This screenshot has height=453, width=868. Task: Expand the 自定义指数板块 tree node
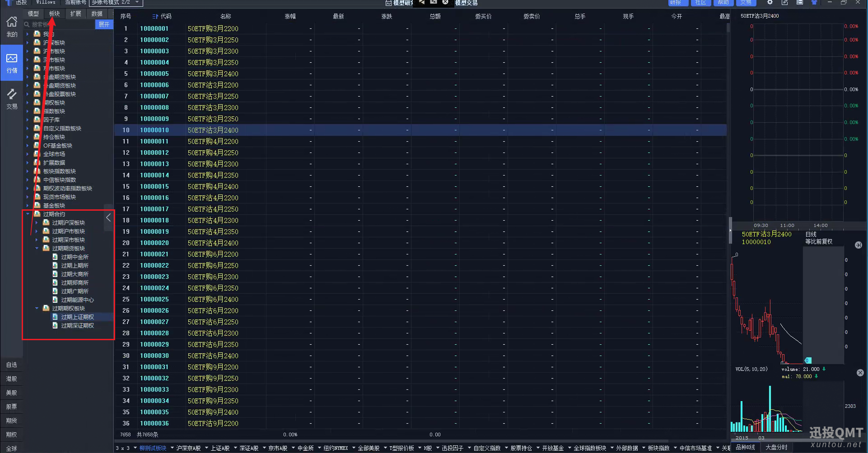pyautogui.click(x=28, y=128)
